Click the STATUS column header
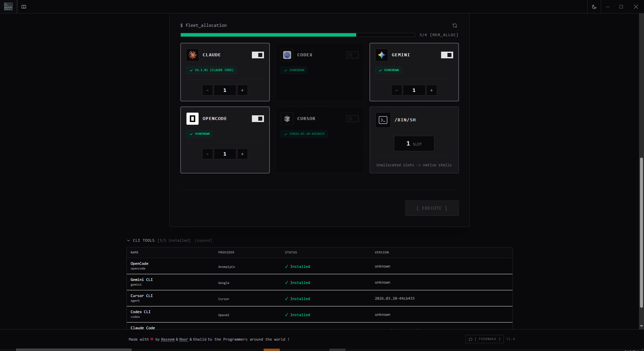The height and width of the screenshot is (351, 644). pos(291,252)
